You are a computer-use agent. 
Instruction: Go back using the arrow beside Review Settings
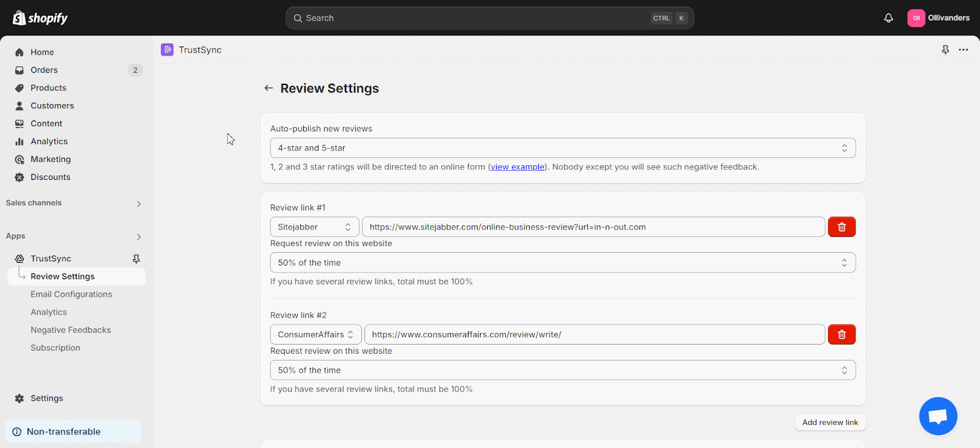coord(268,88)
